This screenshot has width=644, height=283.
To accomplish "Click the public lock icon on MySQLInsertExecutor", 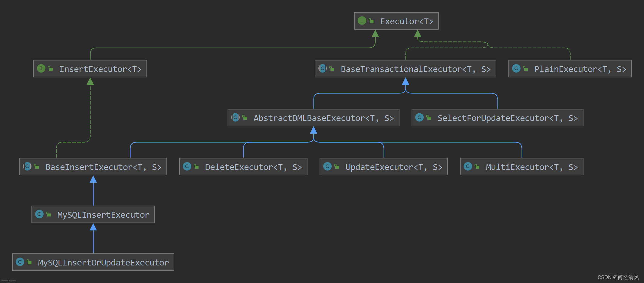I will point(48,214).
